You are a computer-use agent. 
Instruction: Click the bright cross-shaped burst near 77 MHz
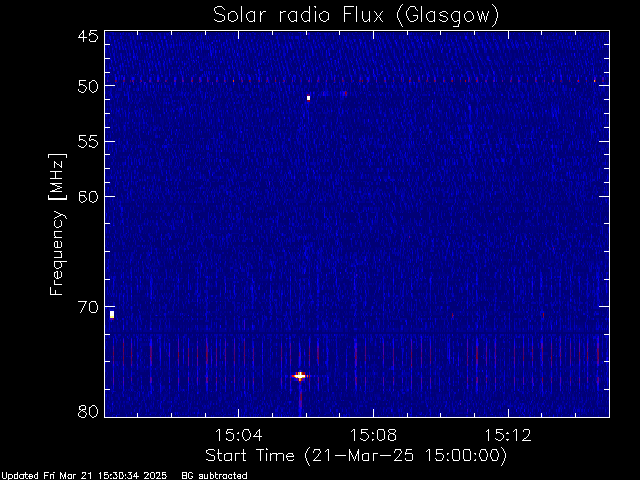click(300, 376)
